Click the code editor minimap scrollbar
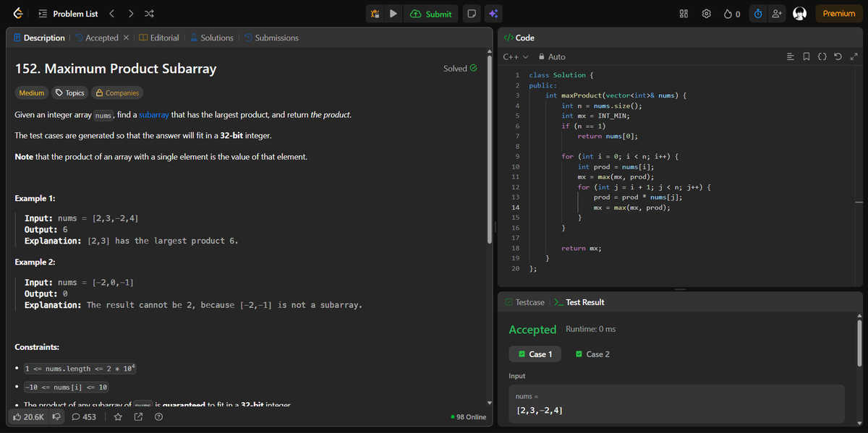 click(858, 202)
